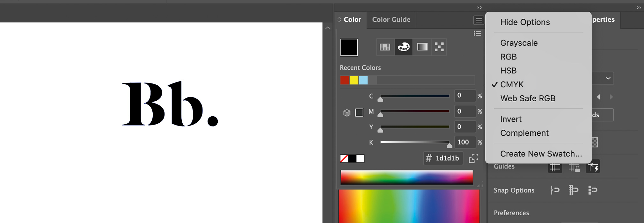Screen dimensions: 644x223
Task: Switch to the Color Guide tab
Action: click(x=391, y=20)
